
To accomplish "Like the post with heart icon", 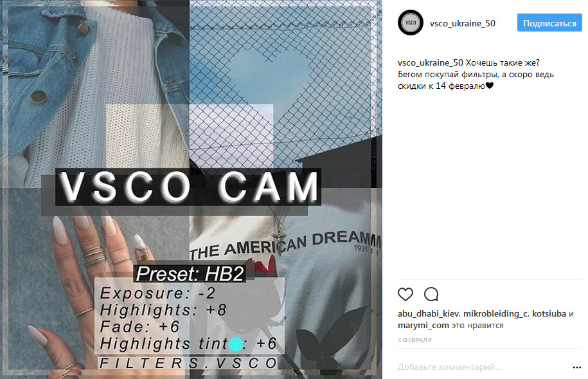I will [405, 295].
